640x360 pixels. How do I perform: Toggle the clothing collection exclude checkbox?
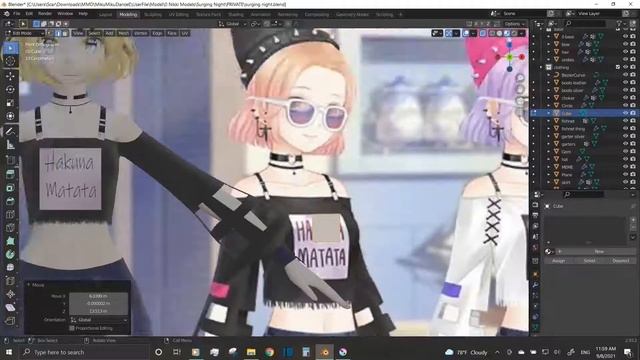coord(618,67)
